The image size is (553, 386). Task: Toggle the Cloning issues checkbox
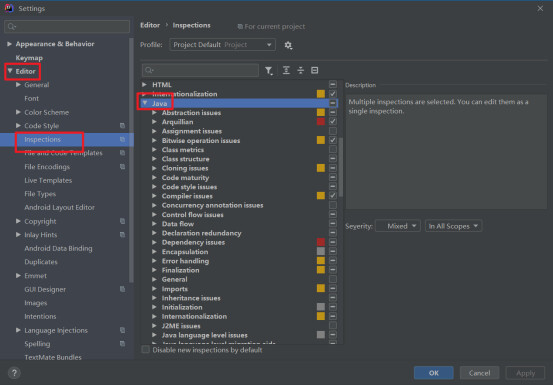coord(333,168)
